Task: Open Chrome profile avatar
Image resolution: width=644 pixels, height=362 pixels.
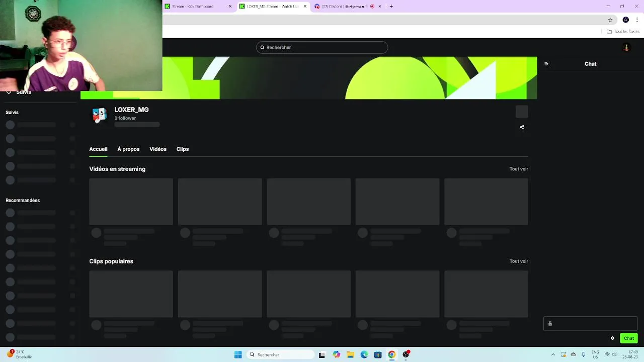Action: (625, 20)
